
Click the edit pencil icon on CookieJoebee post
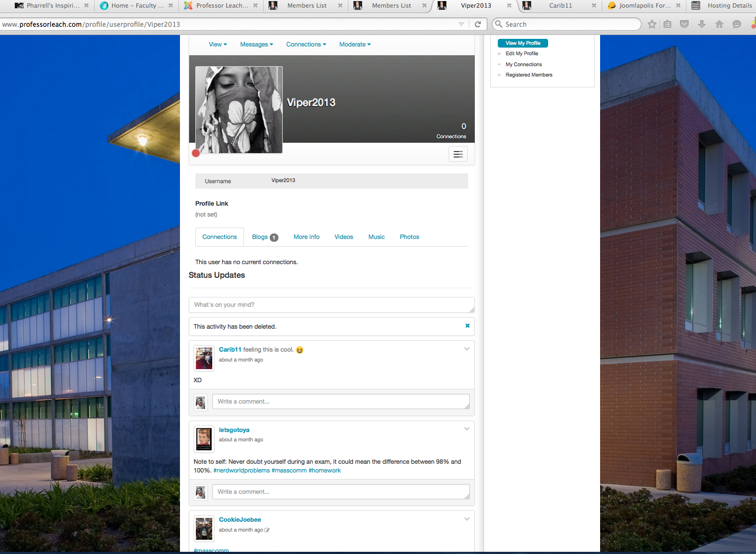tap(267, 530)
